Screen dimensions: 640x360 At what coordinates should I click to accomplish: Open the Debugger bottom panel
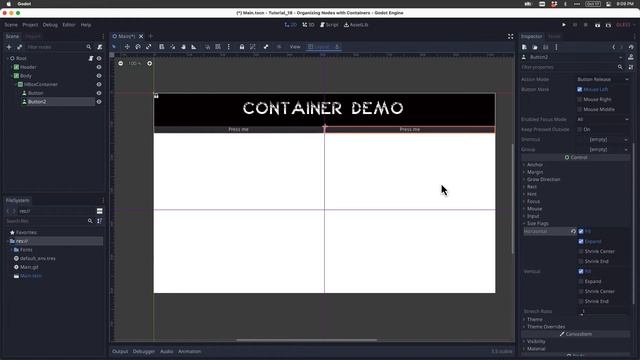tap(144, 351)
